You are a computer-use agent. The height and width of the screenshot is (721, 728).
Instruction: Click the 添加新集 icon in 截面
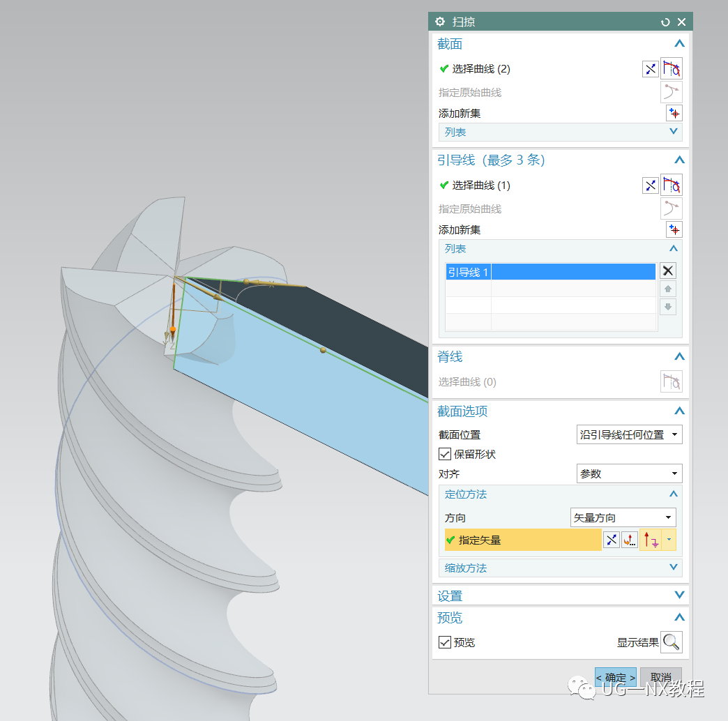point(674,113)
